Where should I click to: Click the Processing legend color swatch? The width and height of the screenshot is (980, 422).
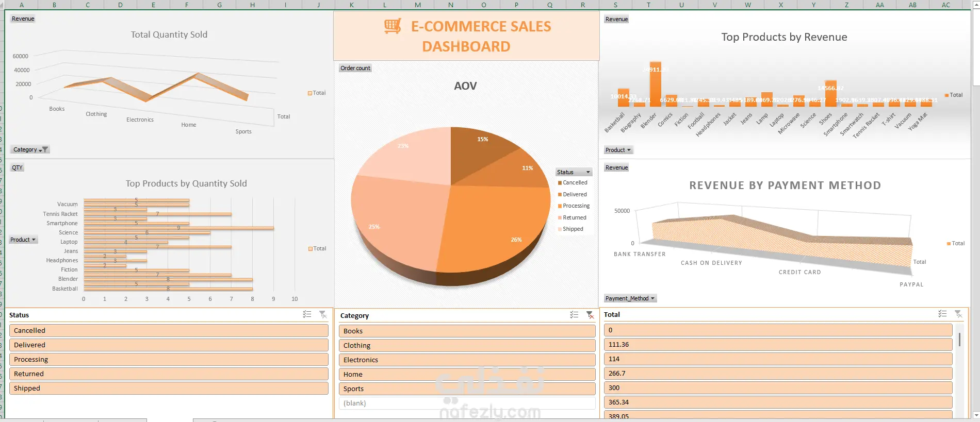[560, 206]
